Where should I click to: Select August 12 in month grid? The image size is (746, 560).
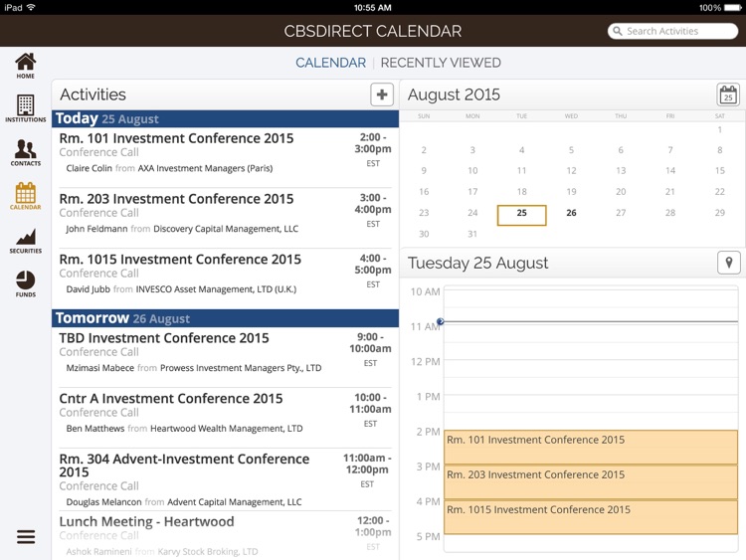click(x=571, y=170)
